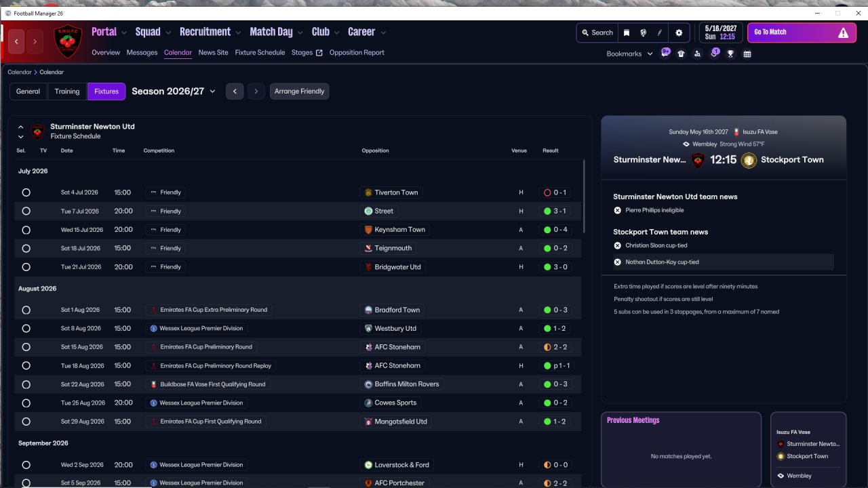Select the radio button for Tiverton Town fixture
Viewport: 868px width, 488px height.
[x=26, y=192]
